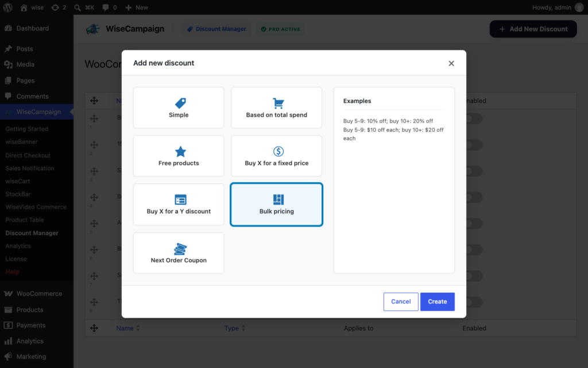The height and width of the screenshot is (368, 588).
Task: Click the WiseCampaign megaphone logo
Action: [92, 29]
